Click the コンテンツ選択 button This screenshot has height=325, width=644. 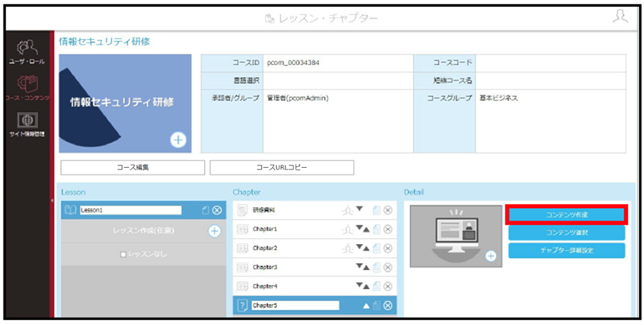coord(567,232)
